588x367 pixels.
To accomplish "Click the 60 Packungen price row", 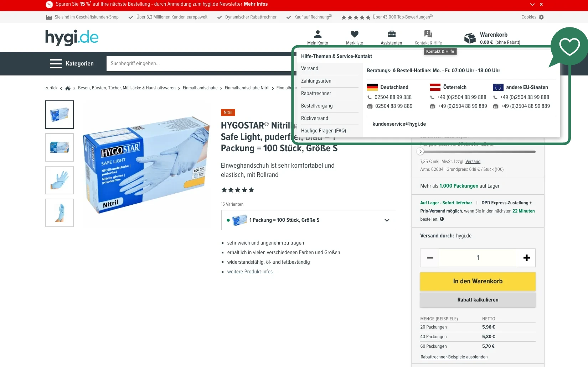I will 478,346.
